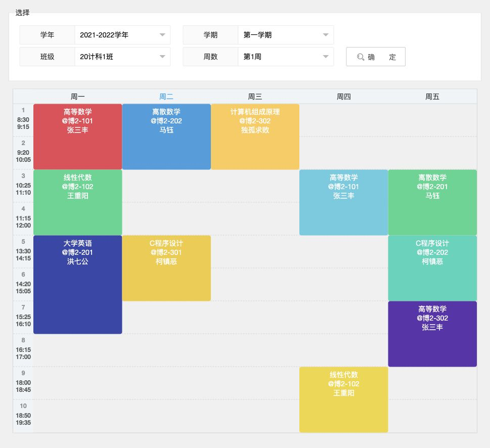
Task: Open the 学期 dropdown showing 第一学期
Action: (286, 35)
